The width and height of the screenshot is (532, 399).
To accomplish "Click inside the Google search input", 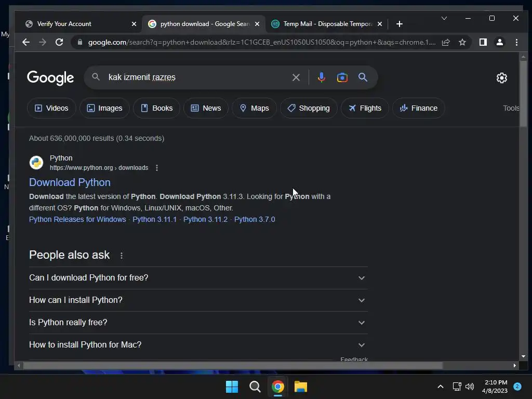I will point(197,77).
